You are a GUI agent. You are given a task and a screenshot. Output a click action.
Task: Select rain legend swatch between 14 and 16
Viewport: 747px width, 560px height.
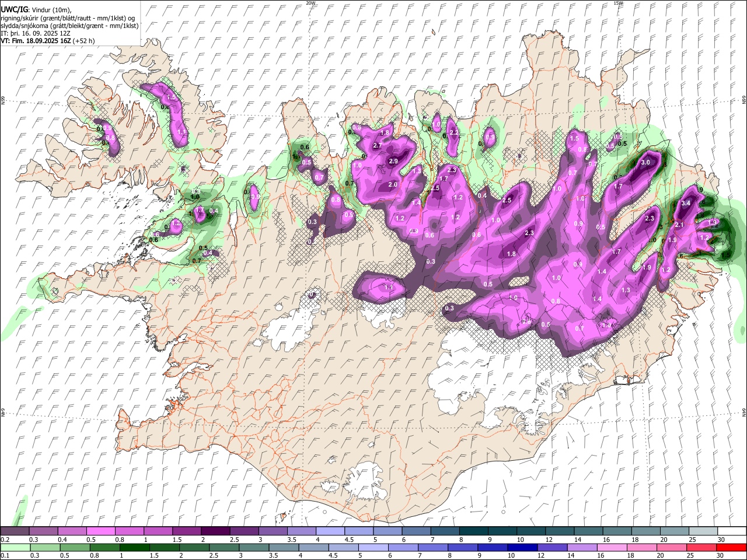click(x=582, y=547)
